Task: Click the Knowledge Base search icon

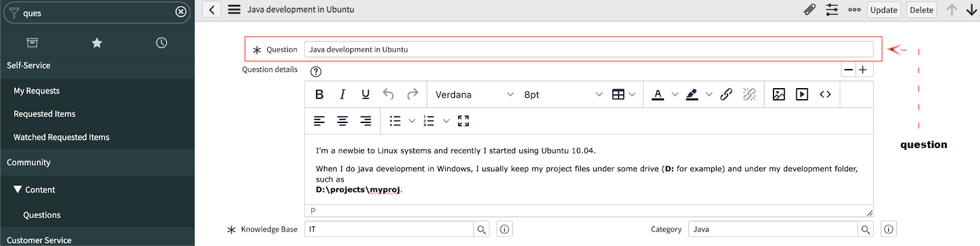Action: tap(481, 229)
